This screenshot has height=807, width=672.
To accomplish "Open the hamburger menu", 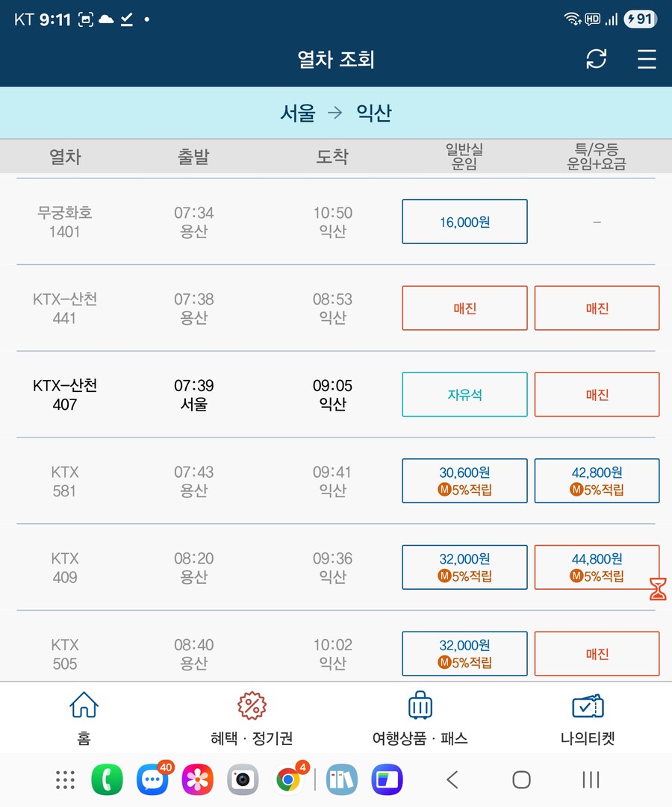I will coord(647,59).
